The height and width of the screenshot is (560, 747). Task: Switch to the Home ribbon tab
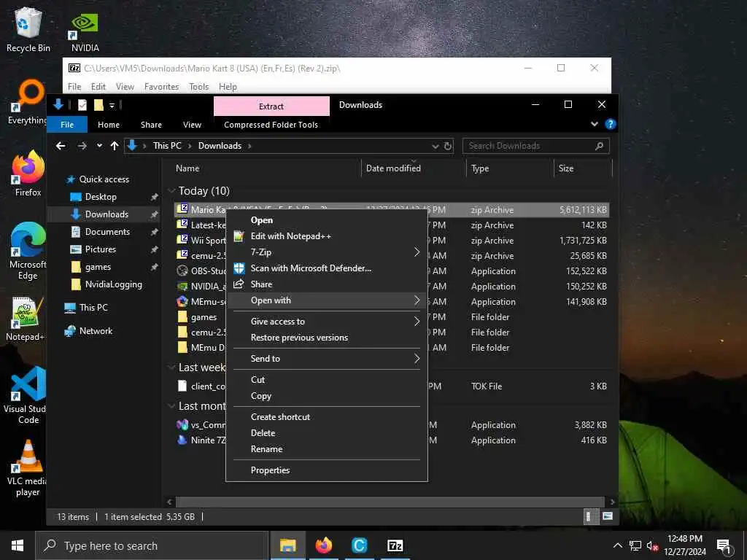109,124
